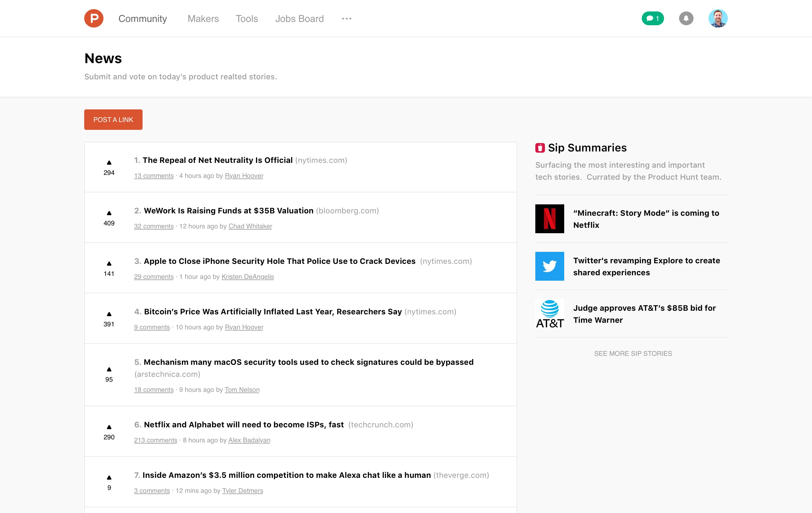Expand the three-dots more menu

click(x=347, y=19)
